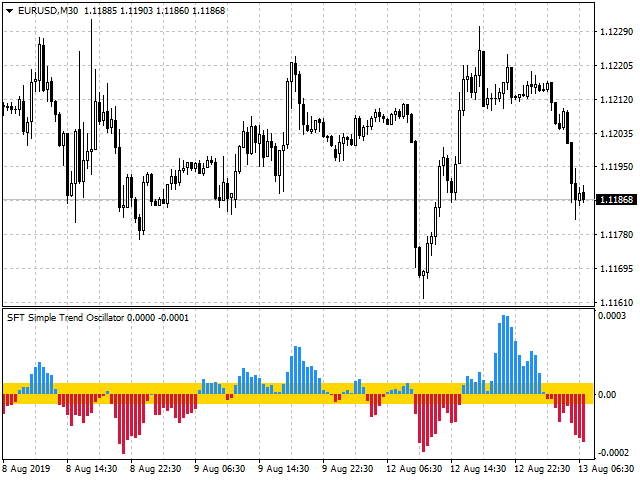Select the 1.12290 price scale value

tap(617, 31)
